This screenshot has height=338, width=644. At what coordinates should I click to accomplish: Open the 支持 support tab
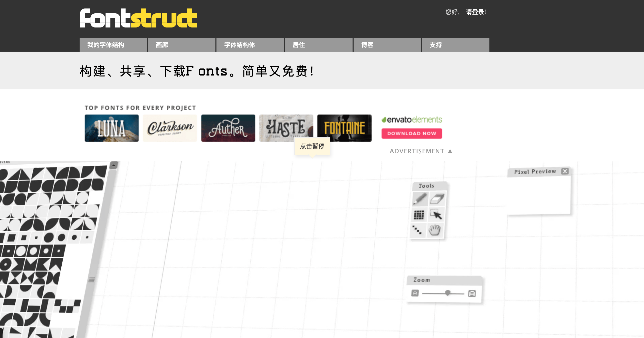(x=456, y=45)
